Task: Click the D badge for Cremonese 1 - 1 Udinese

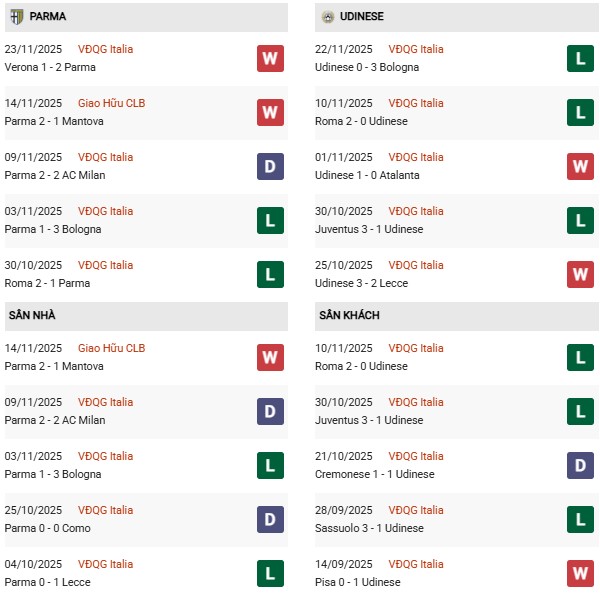Action: (580, 465)
